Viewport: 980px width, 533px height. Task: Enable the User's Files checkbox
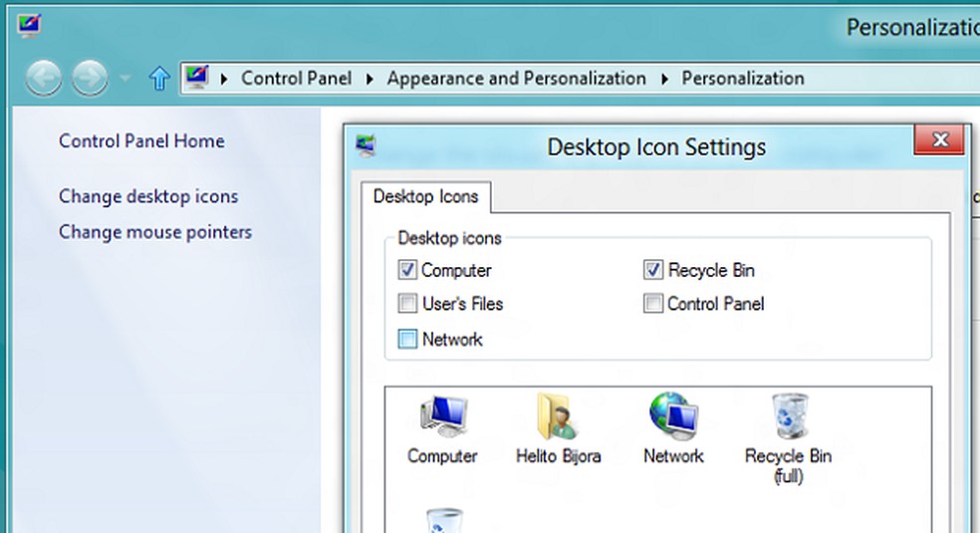point(407,304)
